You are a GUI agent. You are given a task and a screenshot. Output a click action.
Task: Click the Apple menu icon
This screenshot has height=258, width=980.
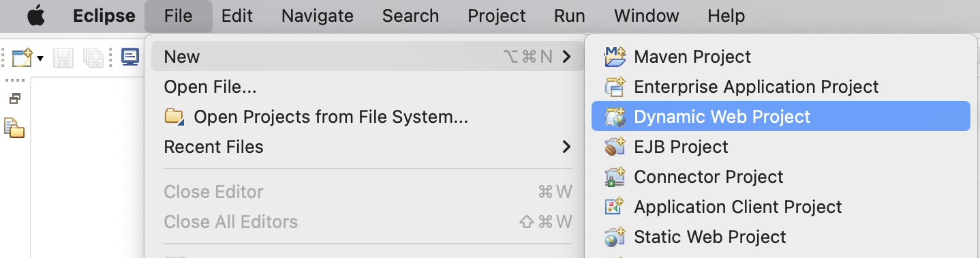click(x=35, y=15)
